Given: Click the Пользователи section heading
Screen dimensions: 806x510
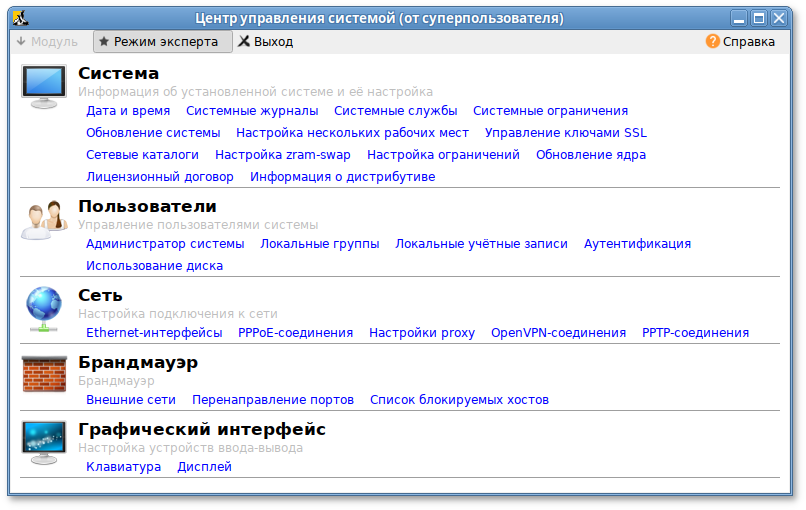Looking at the screenshot, I should click(148, 207).
